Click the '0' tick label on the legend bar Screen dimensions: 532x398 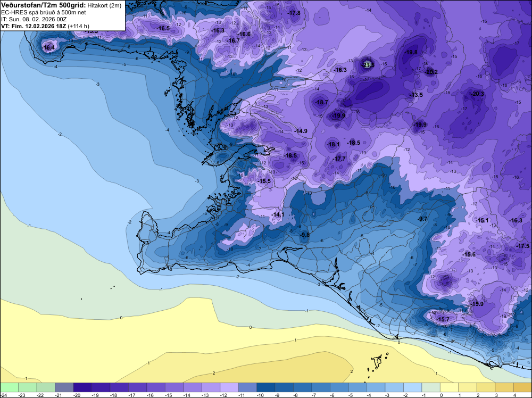(442, 395)
